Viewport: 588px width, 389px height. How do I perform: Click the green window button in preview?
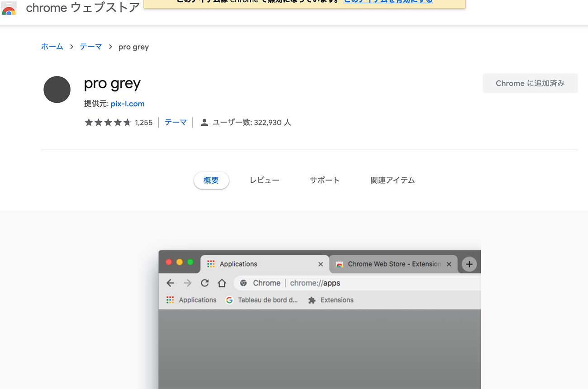(190, 262)
